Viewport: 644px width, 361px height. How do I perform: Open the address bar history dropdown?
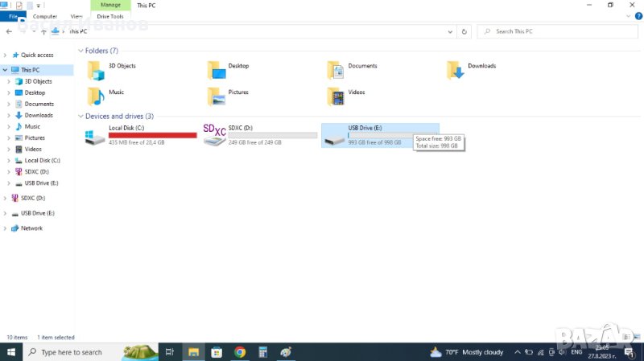[x=450, y=31]
